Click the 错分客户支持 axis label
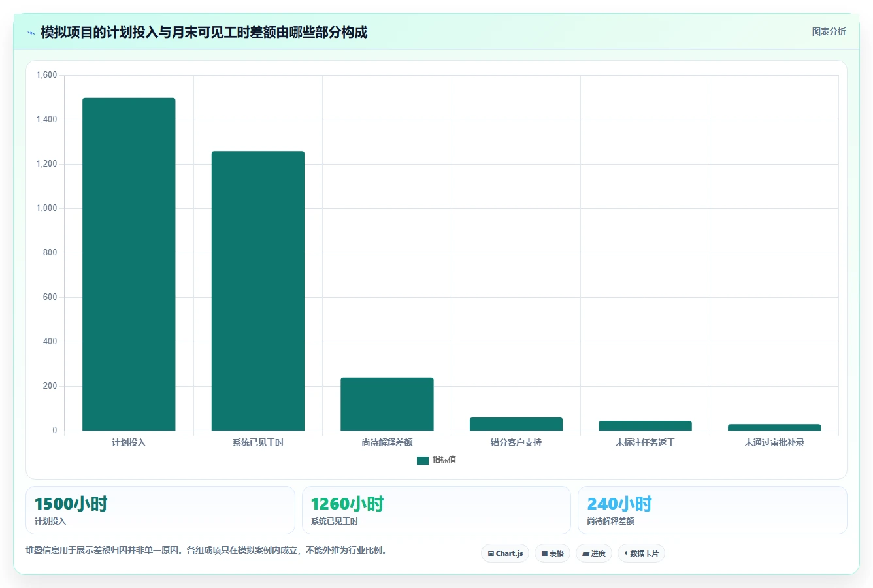 (x=516, y=442)
